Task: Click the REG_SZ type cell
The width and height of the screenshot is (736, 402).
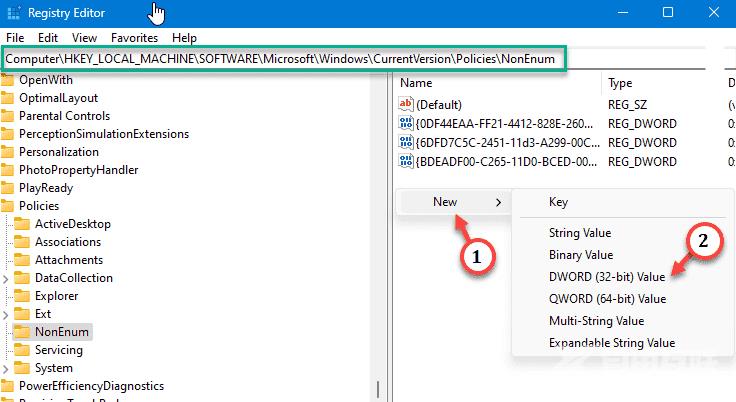Action: (x=627, y=105)
